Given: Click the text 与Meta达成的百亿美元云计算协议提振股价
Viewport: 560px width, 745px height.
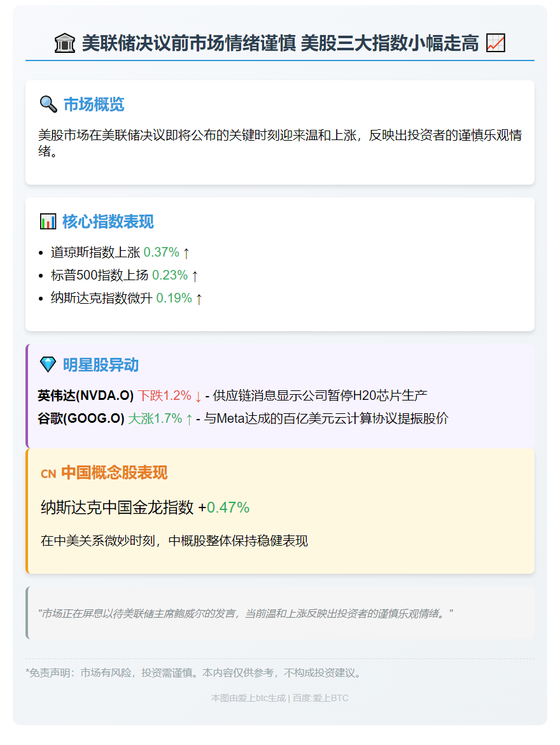Looking at the screenshot, I should [x=326, y=418].
